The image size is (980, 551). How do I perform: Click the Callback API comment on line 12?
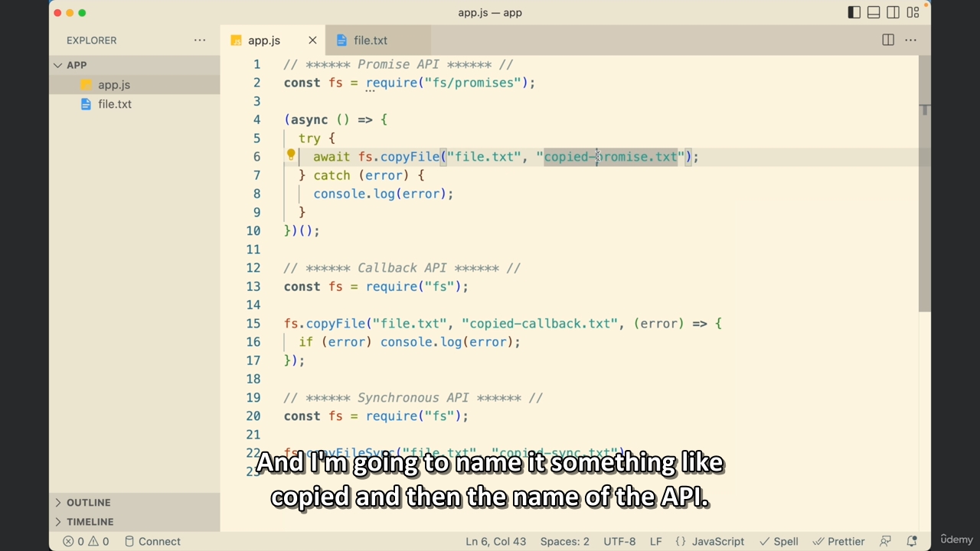tap(402, 268)
